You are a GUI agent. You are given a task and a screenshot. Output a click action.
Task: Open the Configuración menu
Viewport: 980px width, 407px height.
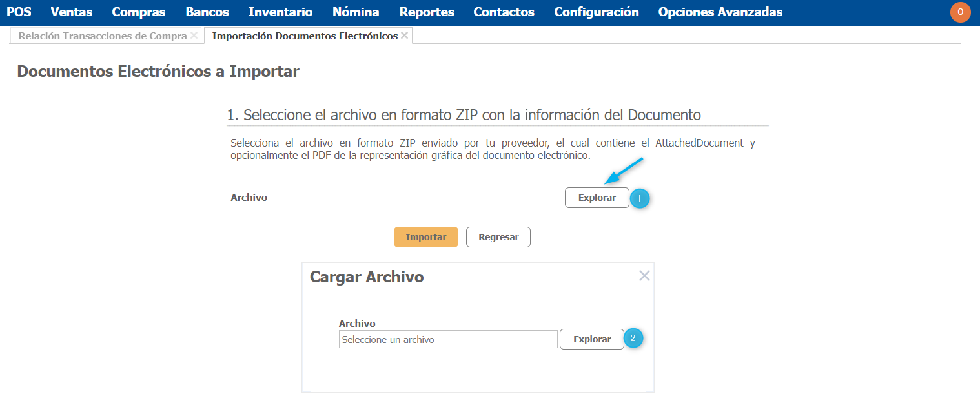[596, 12]
